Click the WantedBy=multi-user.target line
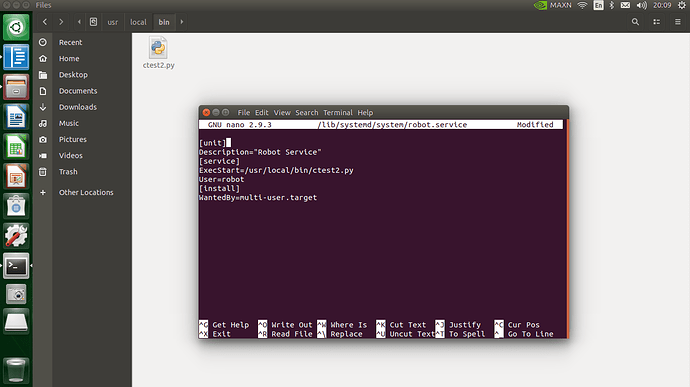This screenshot has height=387, width=690. point(258,198)
